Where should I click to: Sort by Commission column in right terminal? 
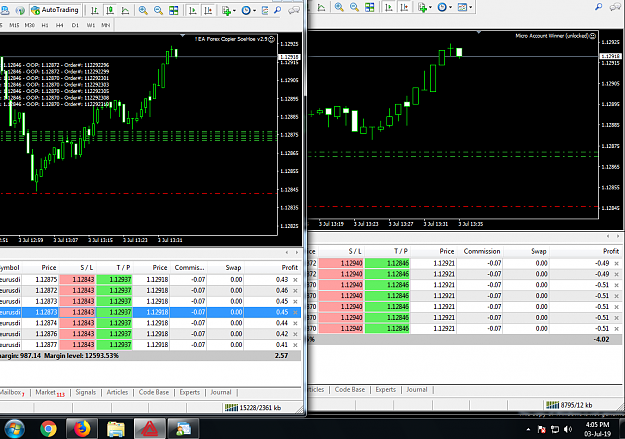coord(482,251)
